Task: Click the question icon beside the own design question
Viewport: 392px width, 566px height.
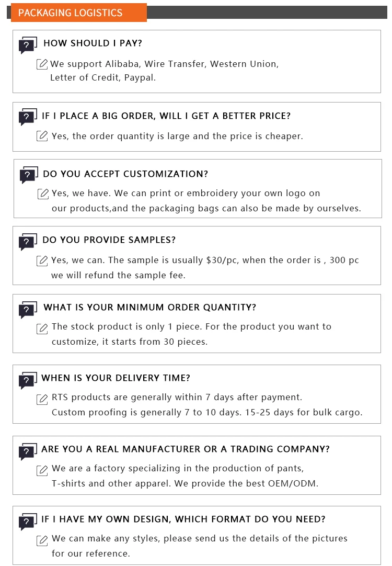Action: point(28,522)
